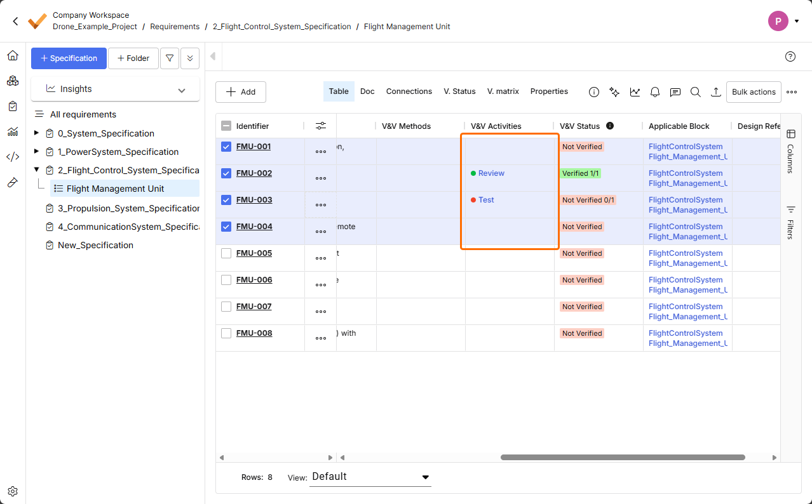812x504 pixels.
Task: Click the filter funnel icon
Action: (169, 58)
